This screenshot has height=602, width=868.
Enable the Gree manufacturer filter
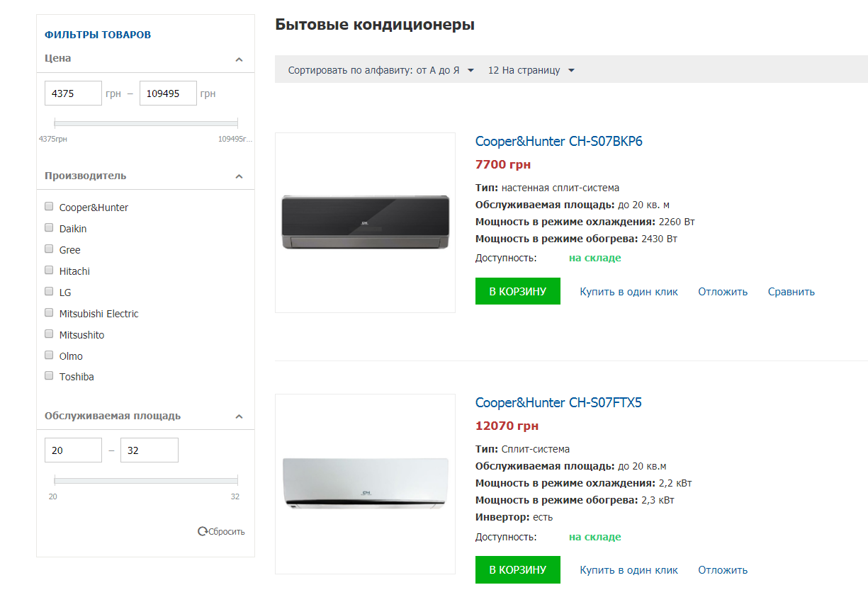[x=49, y=249]
